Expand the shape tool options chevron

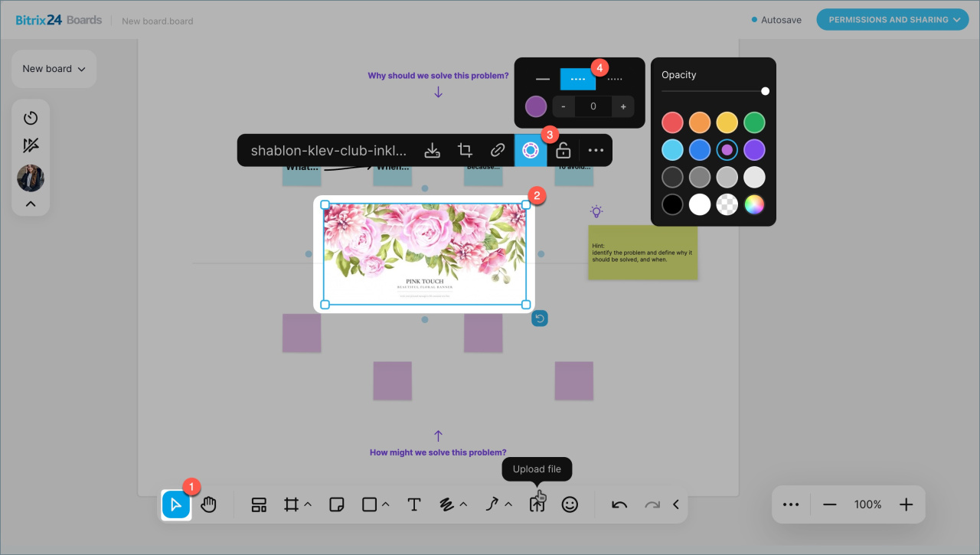pyautogui.click(x=385, y=504)
